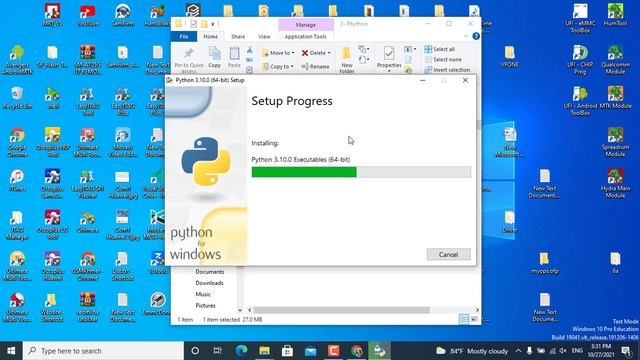Click the Cut scissors icon in ribbon
The height and width of the screenshot is (360, 640).
pos(249,51)
